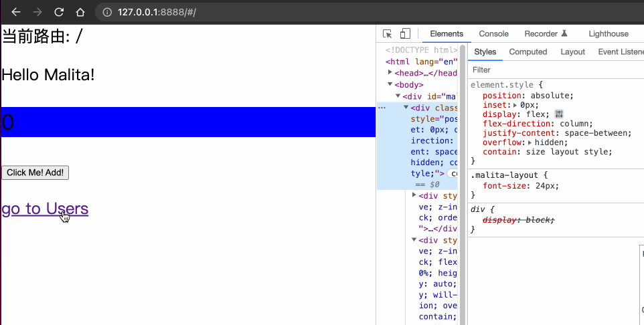Switch to the Elements tab

tap(447, 34)
